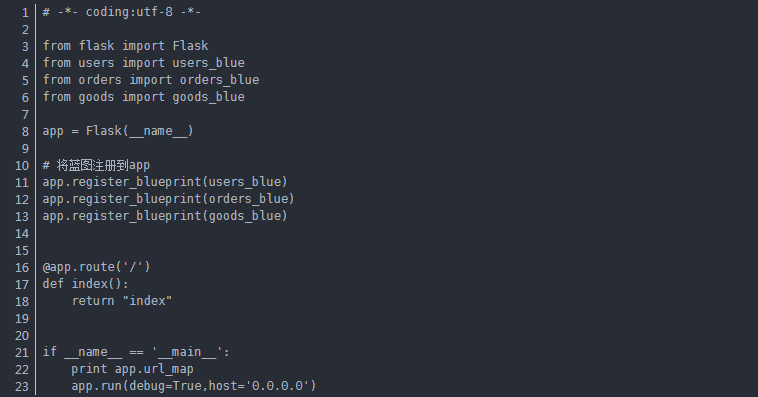This screenshot has width=758, height=397.
Task: Click line number 23 in the gutter
Action: [22, 387]
